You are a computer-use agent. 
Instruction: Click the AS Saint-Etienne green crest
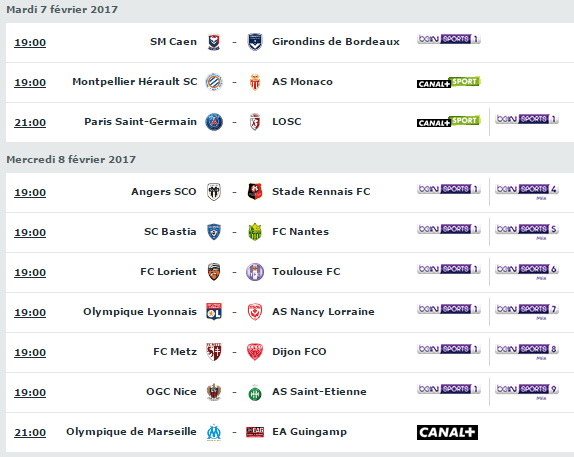pos(255,393)
